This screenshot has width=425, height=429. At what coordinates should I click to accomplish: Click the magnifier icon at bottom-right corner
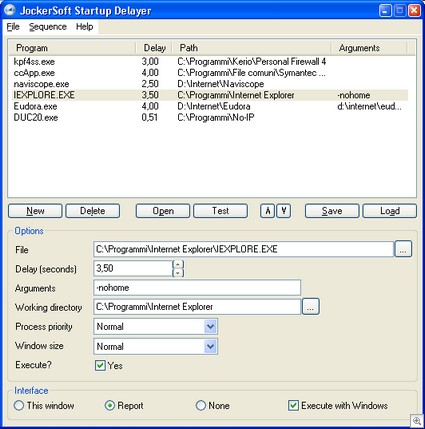pos(417,421)
